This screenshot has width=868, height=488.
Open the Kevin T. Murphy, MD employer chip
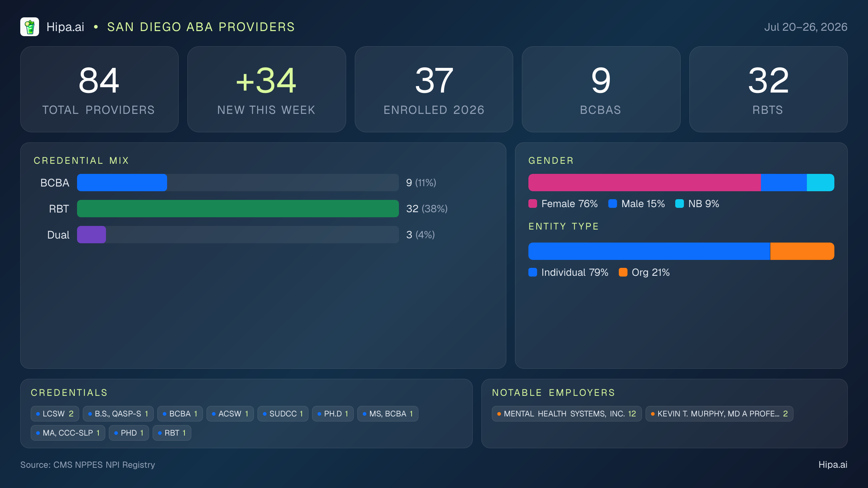tap(719, 414)
